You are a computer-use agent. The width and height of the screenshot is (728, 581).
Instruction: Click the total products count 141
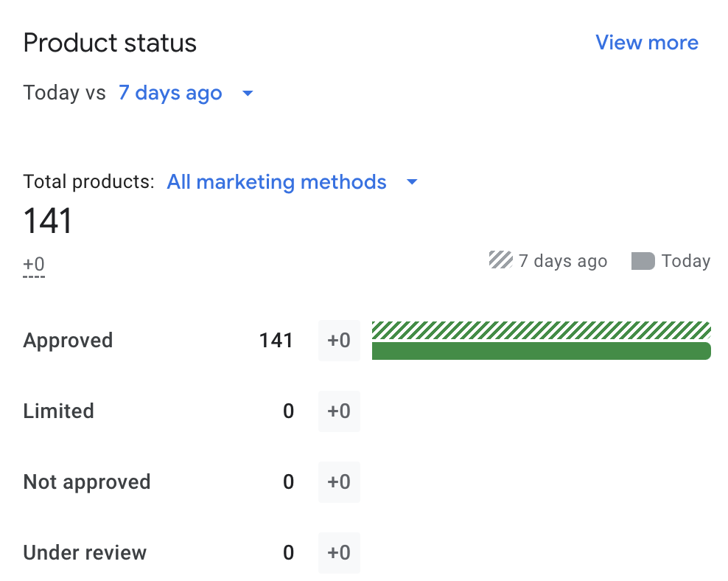48,220
